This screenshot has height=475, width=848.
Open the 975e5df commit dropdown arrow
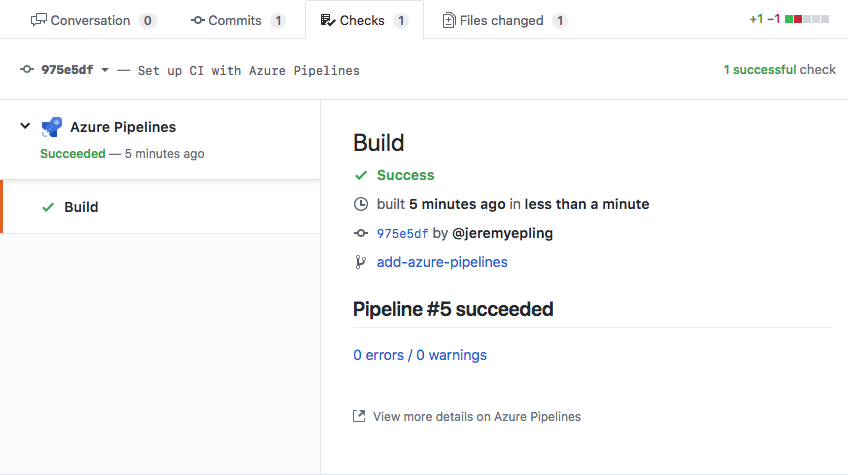click(x=105, y=70)
